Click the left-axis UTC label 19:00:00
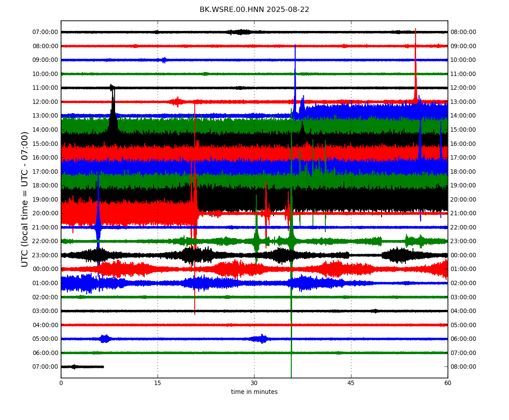This screenshot has width=509, height=420. coord(45,199)
